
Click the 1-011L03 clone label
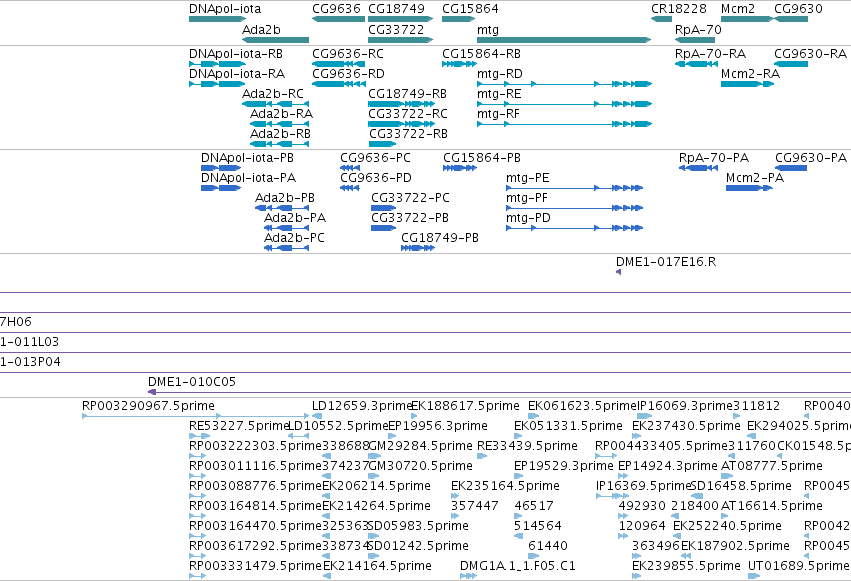pyautogui.click(x=29, y=342)
